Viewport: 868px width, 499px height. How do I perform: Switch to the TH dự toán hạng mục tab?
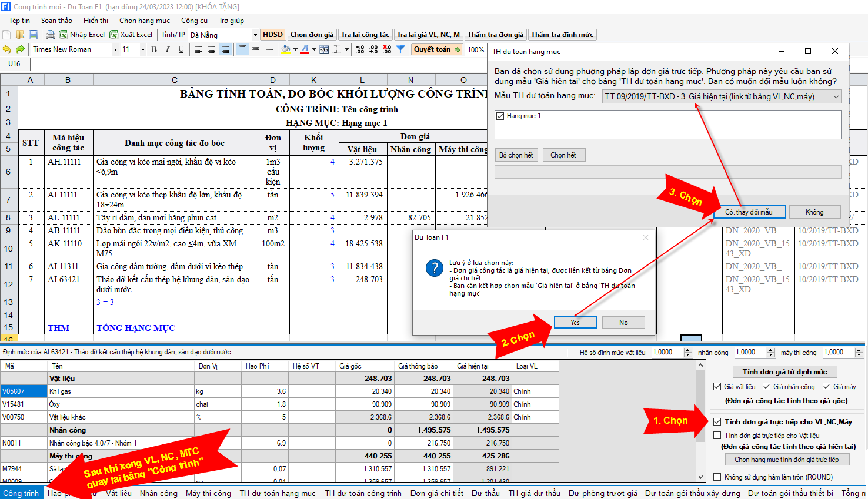278,493
